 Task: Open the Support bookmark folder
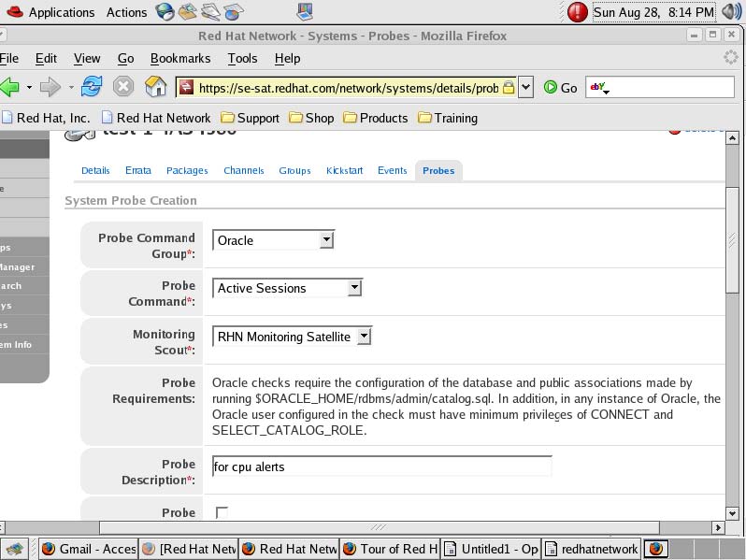click(x=251, y=118)
